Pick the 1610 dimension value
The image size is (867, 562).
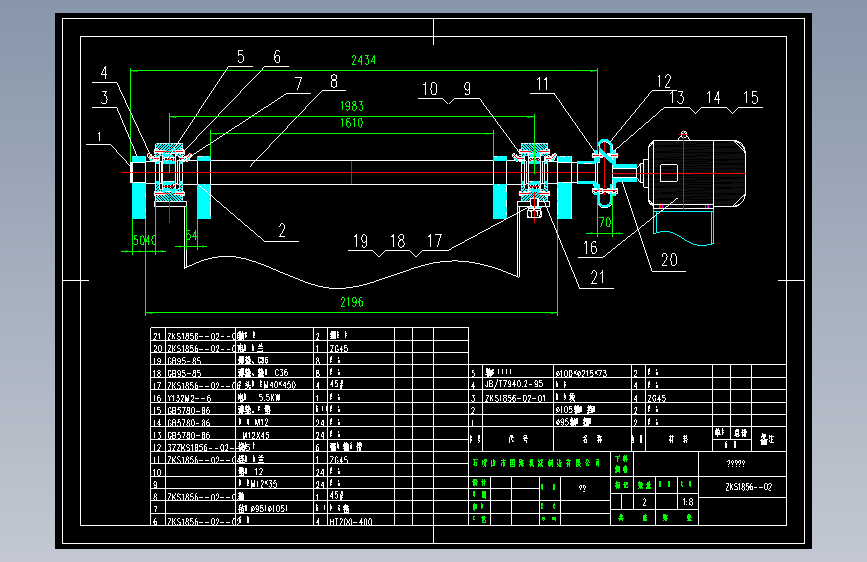tap(352, 123)
